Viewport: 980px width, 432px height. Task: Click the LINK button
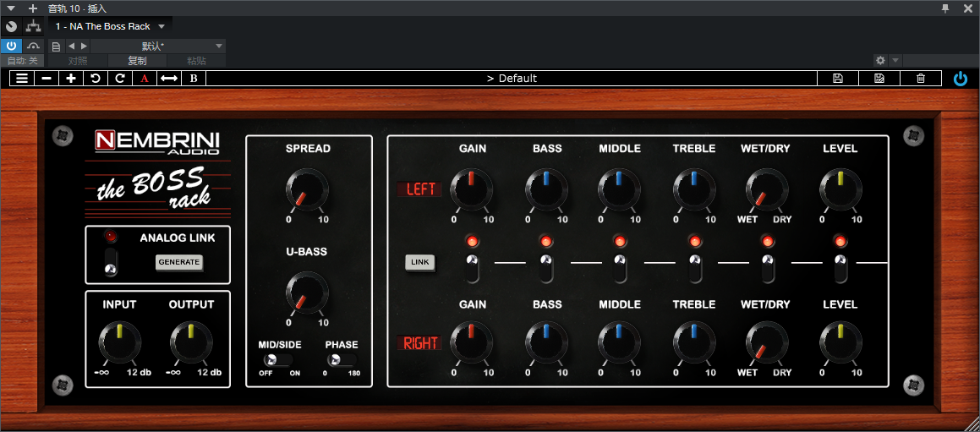[x=420, y=262]
